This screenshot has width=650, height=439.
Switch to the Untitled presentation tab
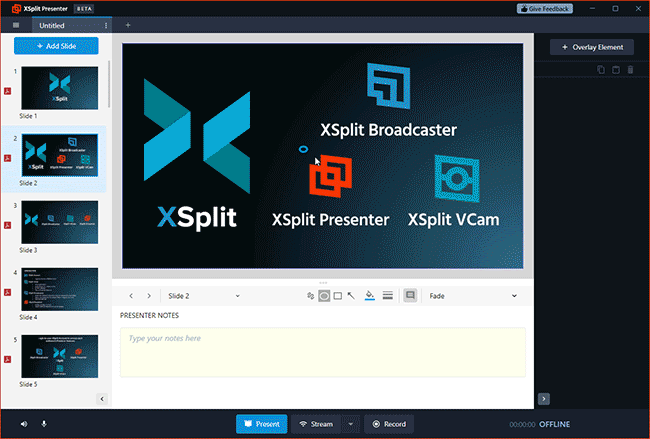point(52,25)
